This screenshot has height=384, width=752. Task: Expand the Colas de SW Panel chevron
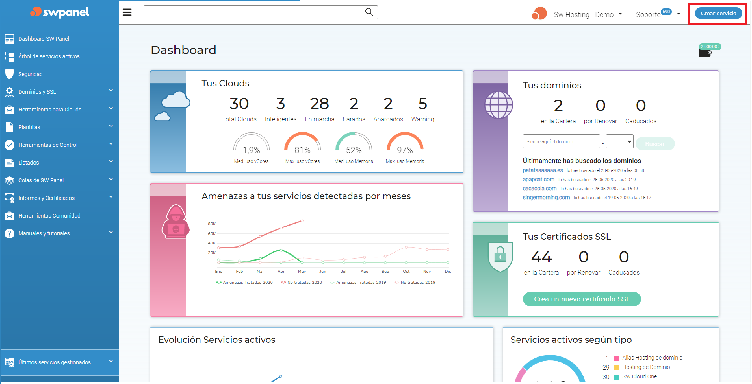pos(111,179)
